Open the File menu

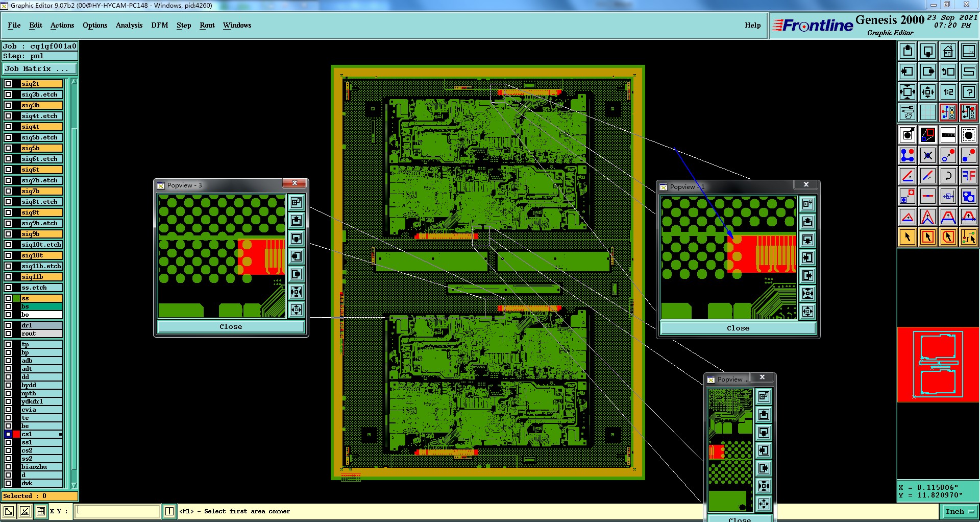click(x=14, y=25)
